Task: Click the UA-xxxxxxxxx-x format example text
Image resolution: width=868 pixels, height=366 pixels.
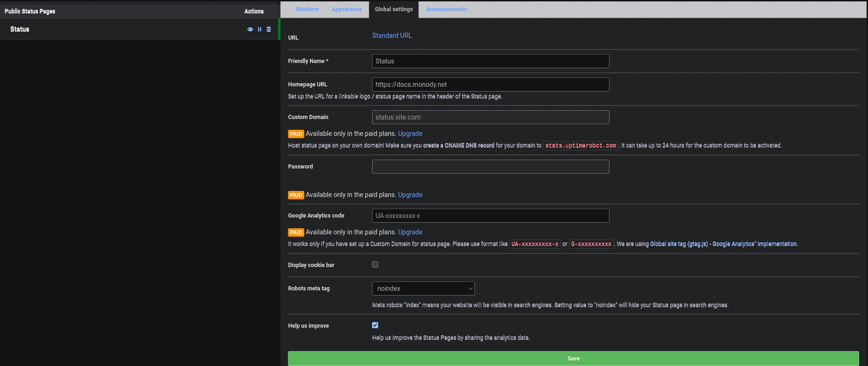Action: coord(535,244)
